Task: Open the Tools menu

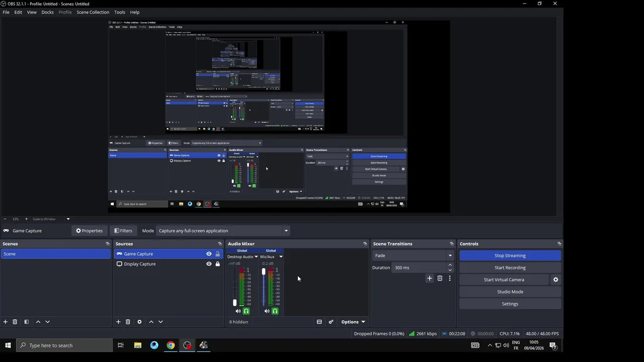Action: 120,12
